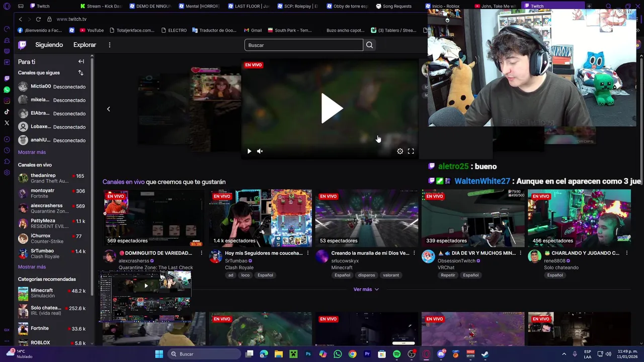644x362 pixels.
Task: Open Fortnite recommended category
Action: coord(51,328)
